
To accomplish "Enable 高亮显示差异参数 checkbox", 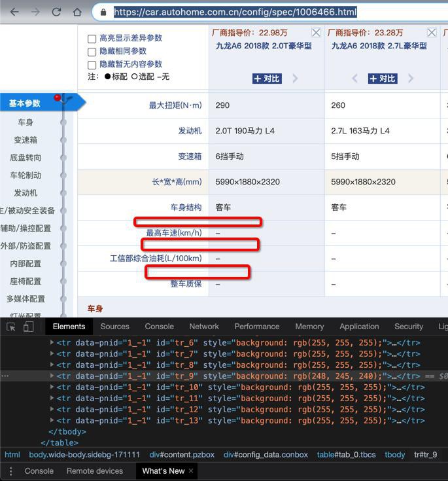I will [x=92, y=39].
